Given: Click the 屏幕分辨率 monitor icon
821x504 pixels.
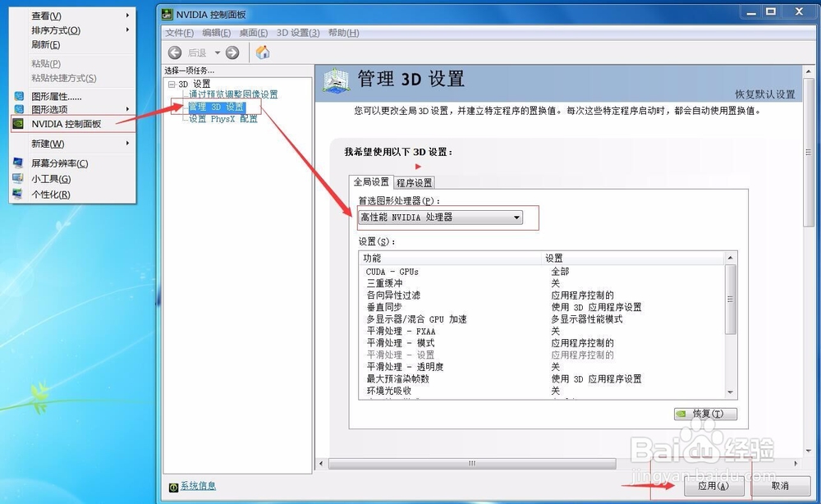Looking at the screenshot, I should pyautogui.click(x=18, y=163).
